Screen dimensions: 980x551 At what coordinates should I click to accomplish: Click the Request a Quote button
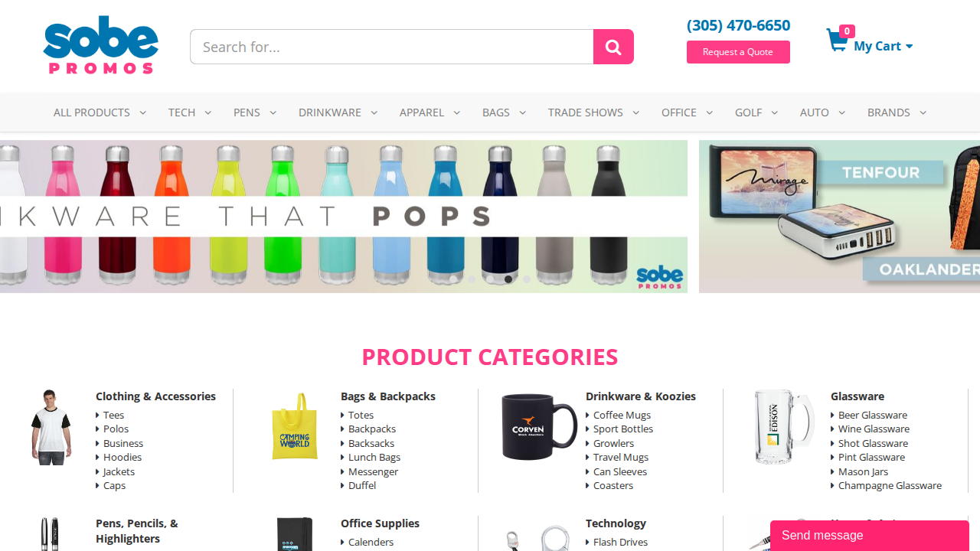point(738,52)
